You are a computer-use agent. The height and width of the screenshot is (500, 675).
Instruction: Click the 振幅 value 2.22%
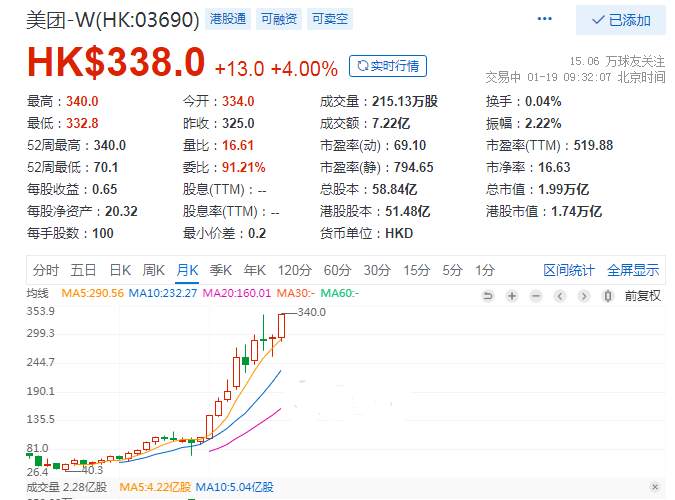(543, 123)
